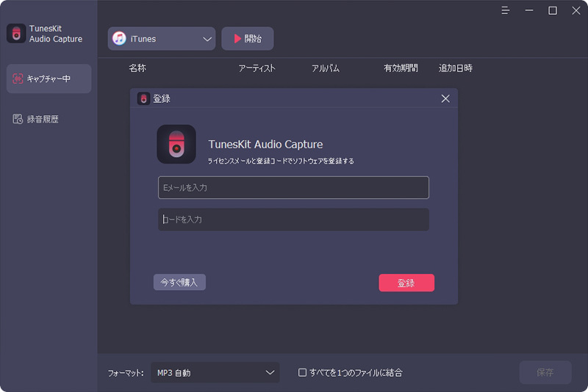Open the キャプチャー中 tab in sidebar
Screen dimensions: 588x392
click(49, 79)
